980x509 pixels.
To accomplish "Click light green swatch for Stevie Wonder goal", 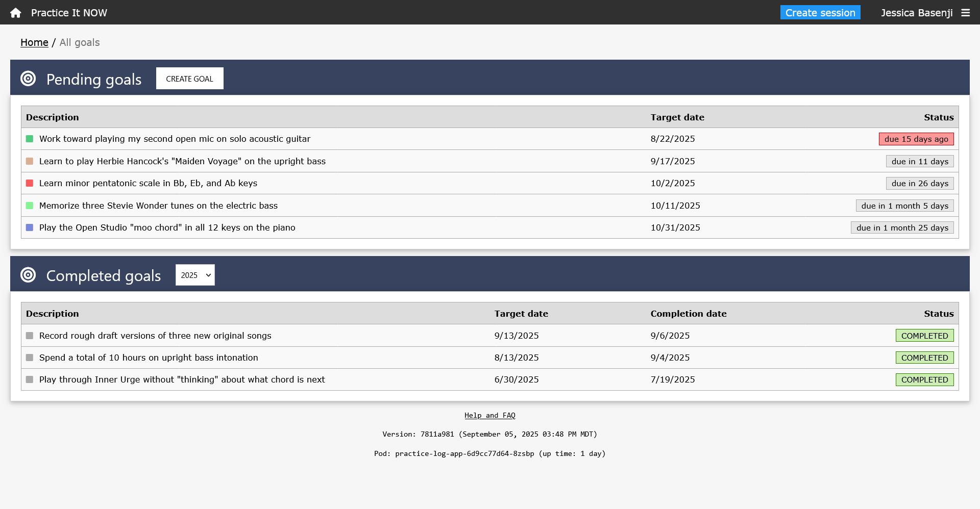I will 30,206.
